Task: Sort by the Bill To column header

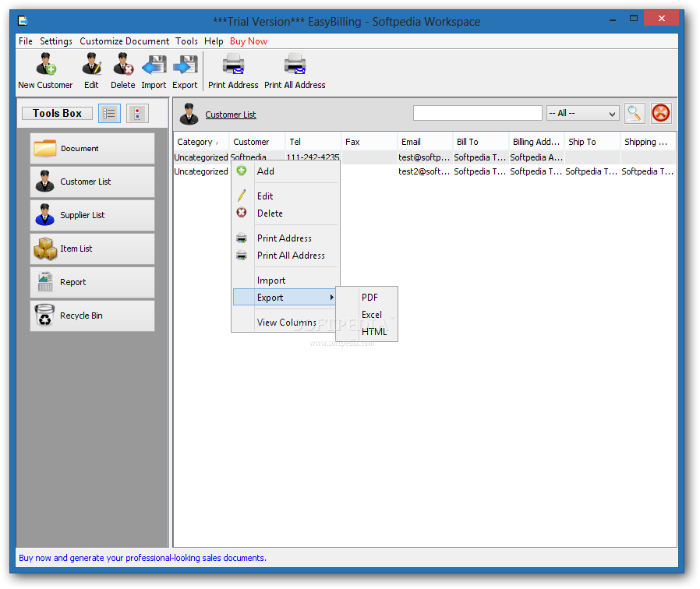Action: 481,142
